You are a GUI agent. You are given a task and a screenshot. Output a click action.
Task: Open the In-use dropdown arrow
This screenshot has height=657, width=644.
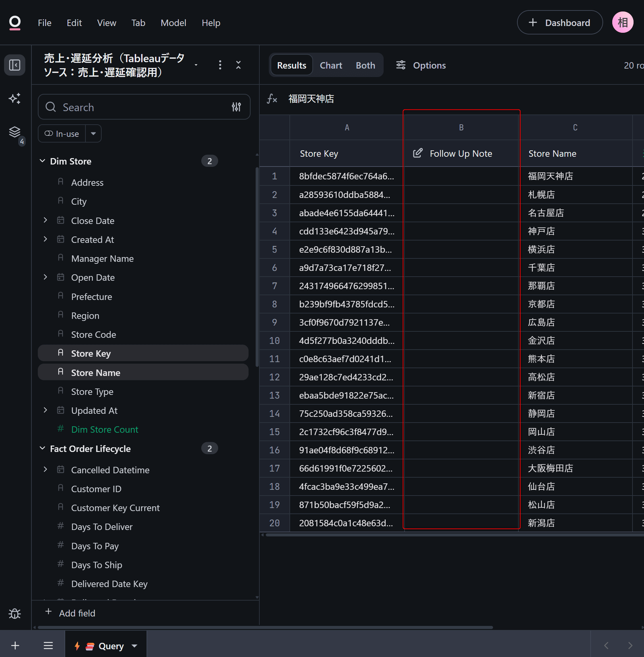[x=93, y=134]
